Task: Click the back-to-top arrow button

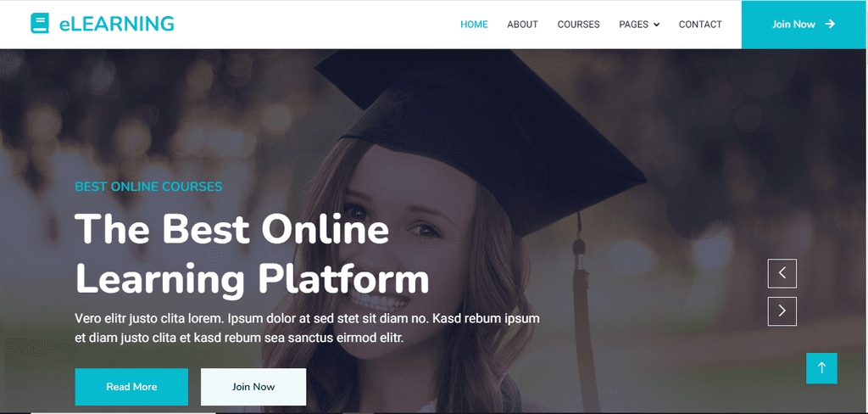Action: pos(821,368)
